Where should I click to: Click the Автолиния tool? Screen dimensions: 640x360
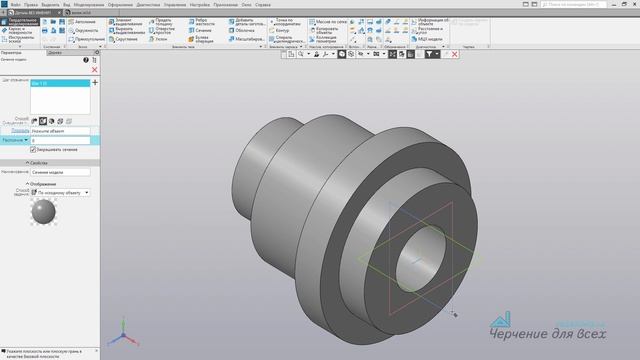coord(82,22)
